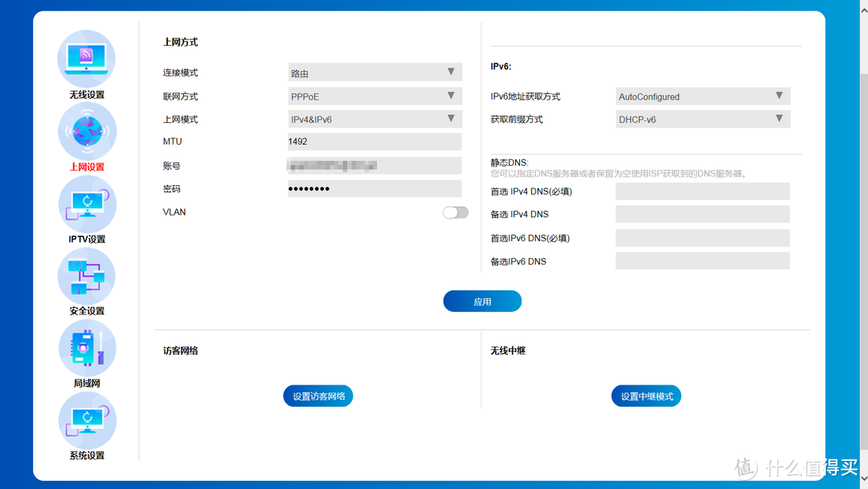
Task: Select the 上网设置 internet settings icon
Action: (x=86, y=130)
